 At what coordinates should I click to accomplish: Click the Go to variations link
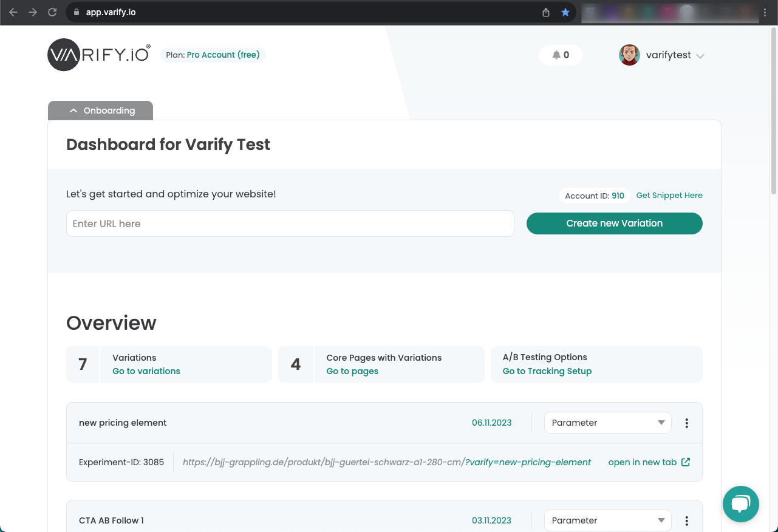click(146, 371)
